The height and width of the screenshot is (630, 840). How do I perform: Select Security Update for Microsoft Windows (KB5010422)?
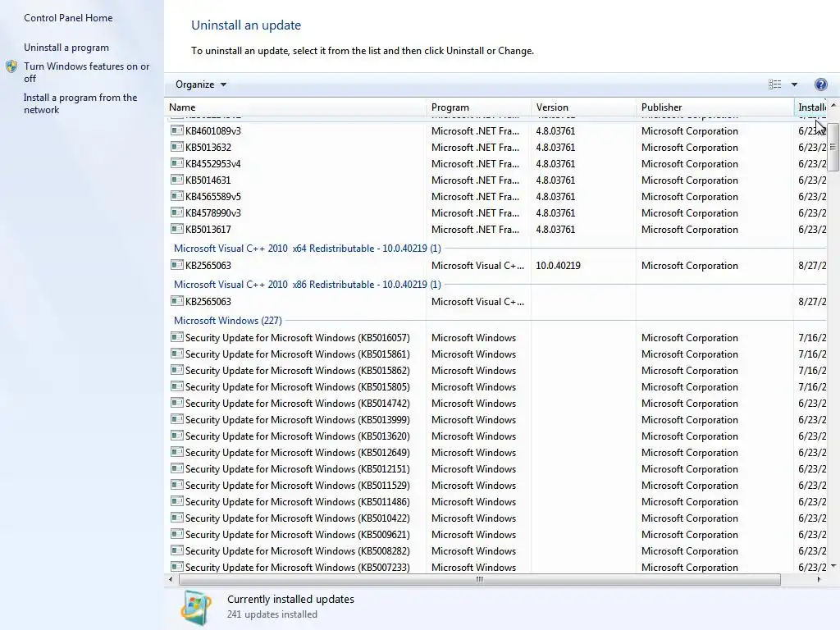(x=297, y=518)
